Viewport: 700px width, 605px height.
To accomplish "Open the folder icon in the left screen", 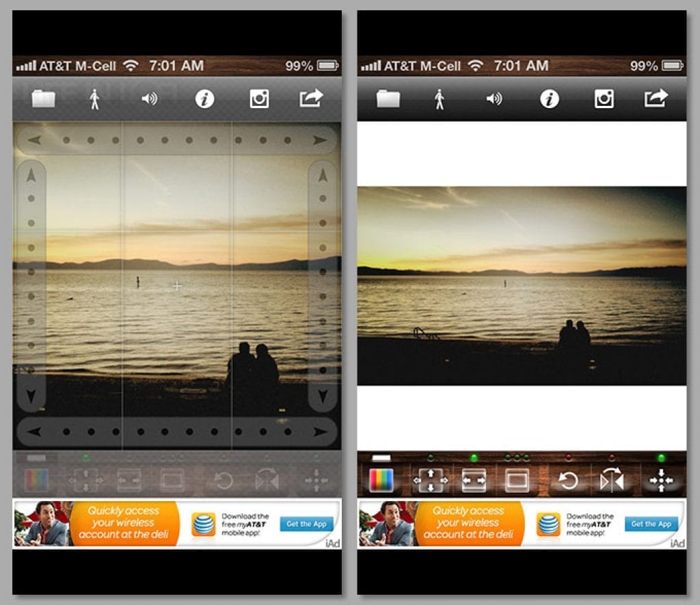I will pyautogui.click(x=43, y=98).
